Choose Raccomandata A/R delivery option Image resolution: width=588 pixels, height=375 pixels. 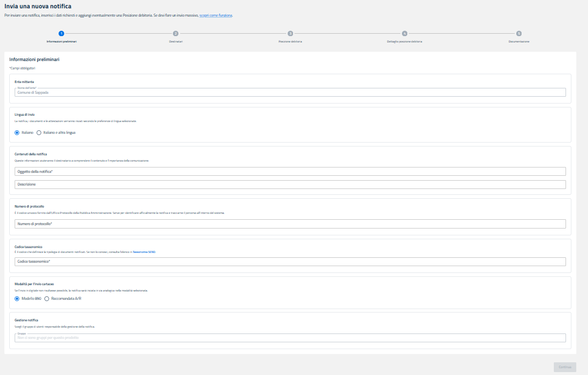click(47, 298)
